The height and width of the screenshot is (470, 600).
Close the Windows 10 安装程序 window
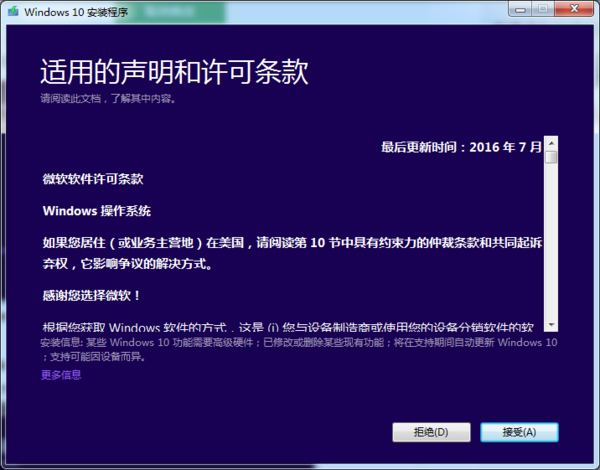pyautogui.click(x=574, y=9)
